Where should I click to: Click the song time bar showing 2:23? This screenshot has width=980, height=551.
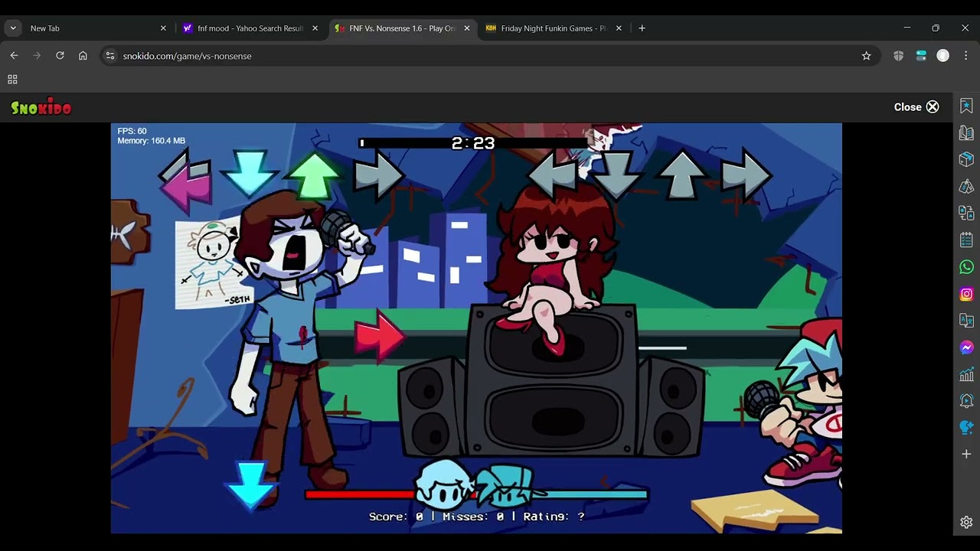pos(475,143)
